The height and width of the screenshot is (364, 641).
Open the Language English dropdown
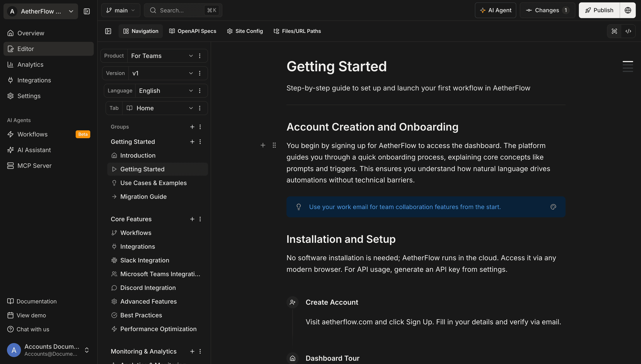coord(166,91)
